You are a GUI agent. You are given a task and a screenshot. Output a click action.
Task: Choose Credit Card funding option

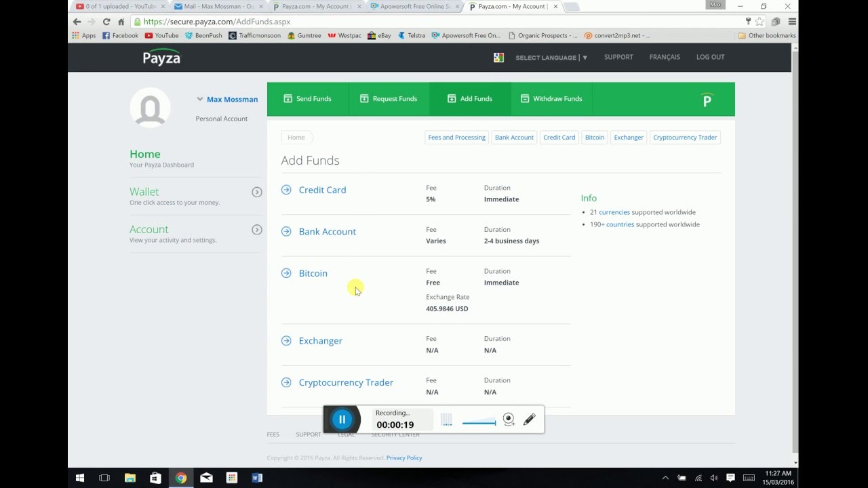pos(322,190)
